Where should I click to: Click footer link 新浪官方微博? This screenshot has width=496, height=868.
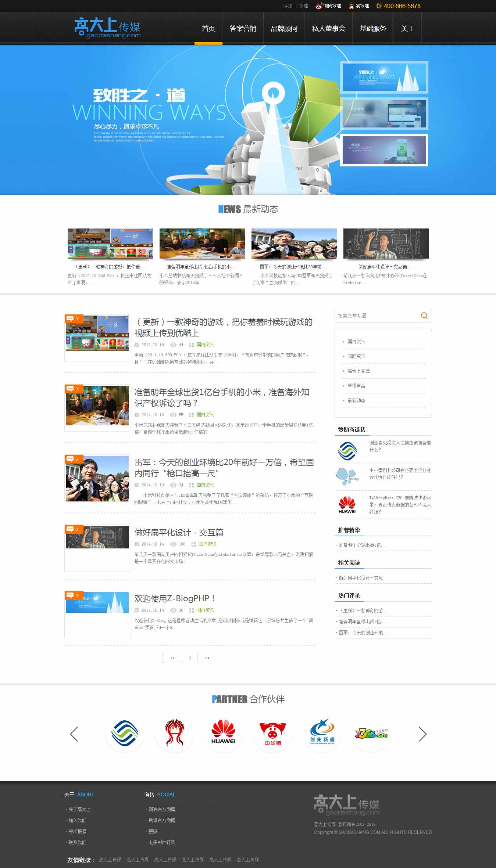click(162, 809)
